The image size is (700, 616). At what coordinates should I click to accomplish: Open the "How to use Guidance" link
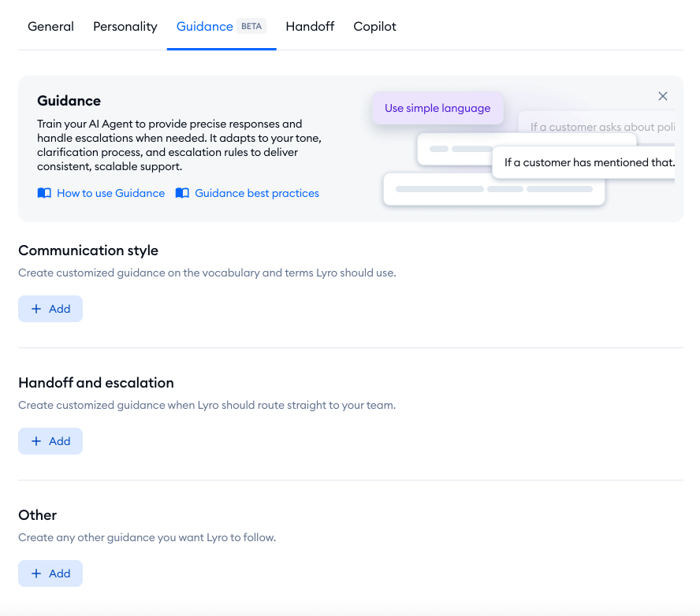pyautogui.click(x=110, y=193)
